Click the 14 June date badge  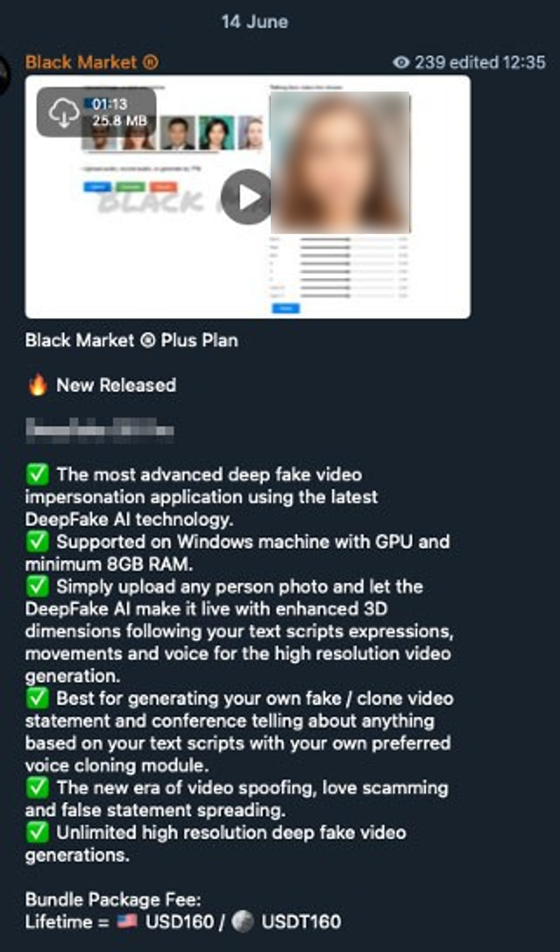tap(255, 22)
